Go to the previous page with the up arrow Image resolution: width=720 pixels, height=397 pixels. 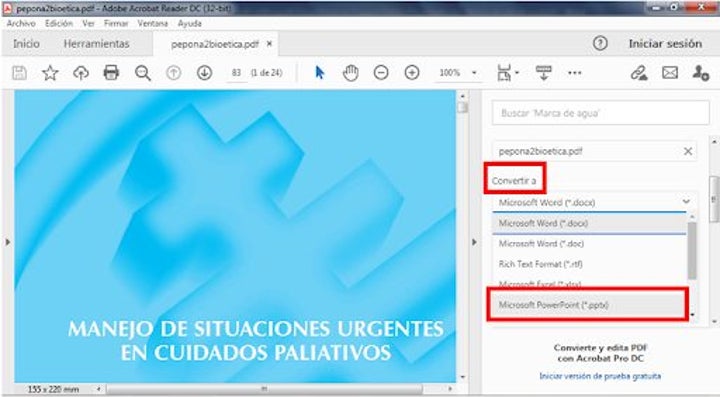174,73
